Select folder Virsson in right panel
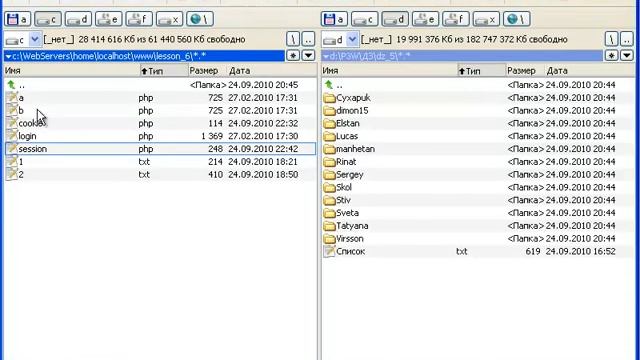 click(x=478, y=238)
